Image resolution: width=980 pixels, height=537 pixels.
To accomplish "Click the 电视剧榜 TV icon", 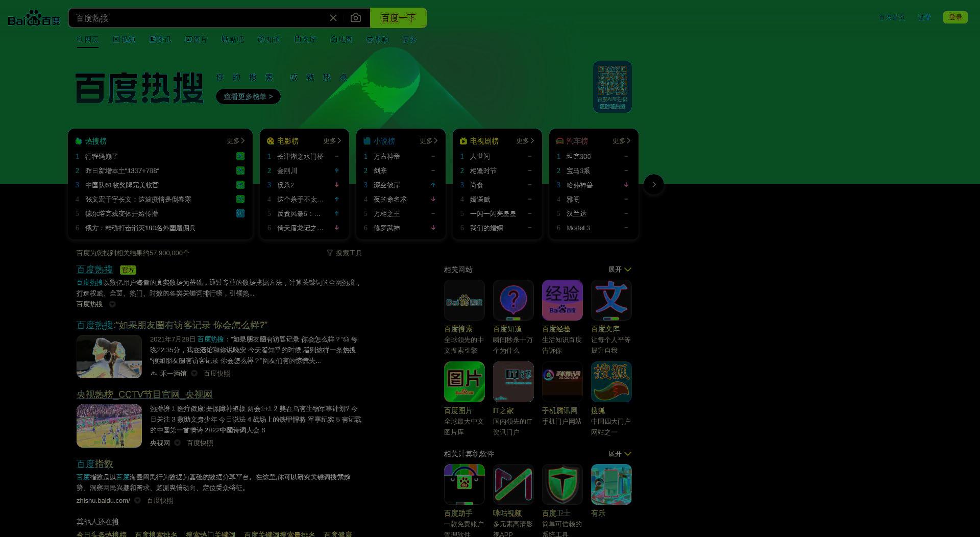I will (x=463, y=141).
